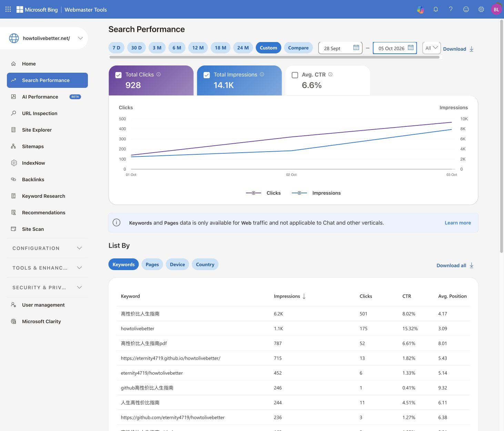Expand the Configuration section
This screenshot has width=504, height=431.
point(47,248)
